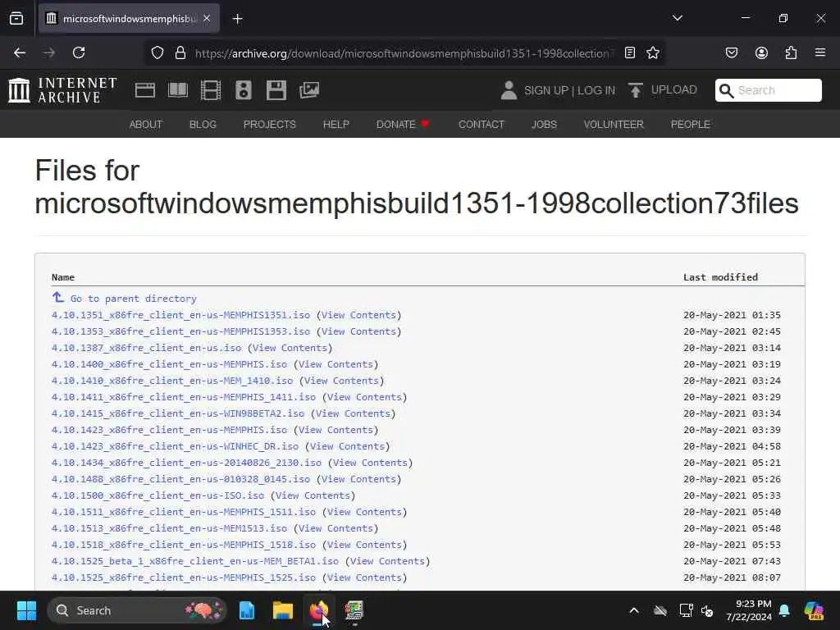Open the Firefox hamburger application menu

pyautogui.click(x=820, y=52)
